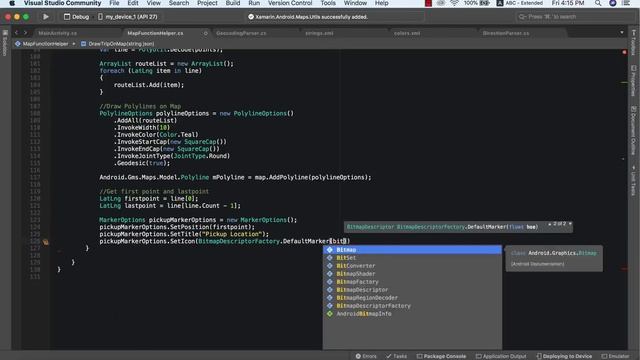Open the File menu
This screenshot has width=640, height=360.
[x=114, y=3]
